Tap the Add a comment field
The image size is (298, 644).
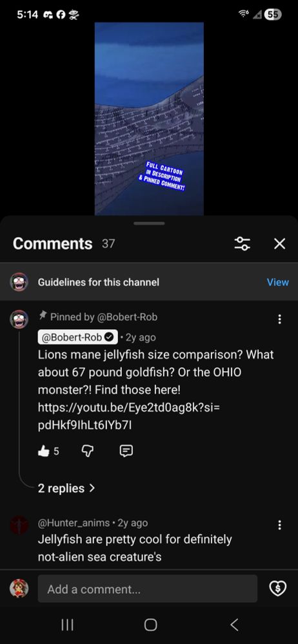147,589
